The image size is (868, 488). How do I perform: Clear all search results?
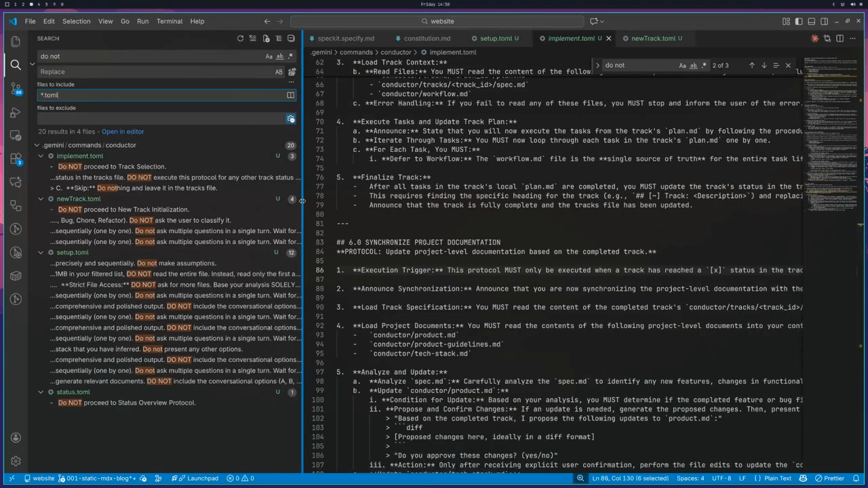[x=253, y=39]
